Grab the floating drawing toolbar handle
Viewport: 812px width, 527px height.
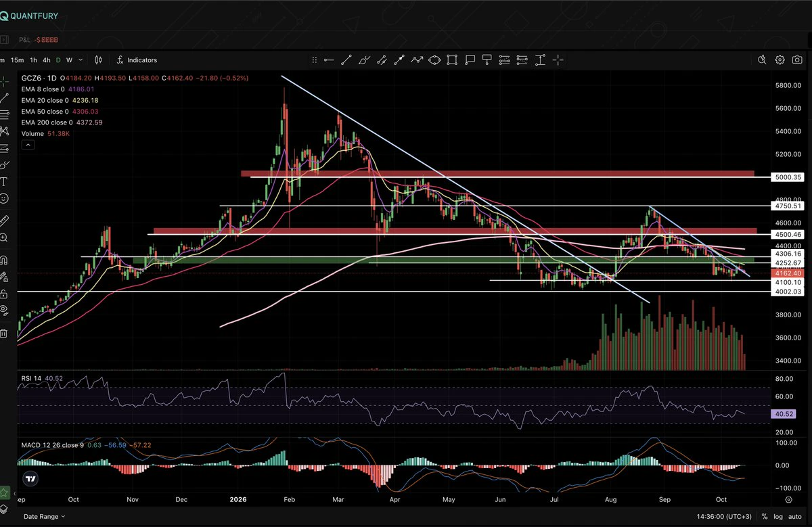point(315,60)
